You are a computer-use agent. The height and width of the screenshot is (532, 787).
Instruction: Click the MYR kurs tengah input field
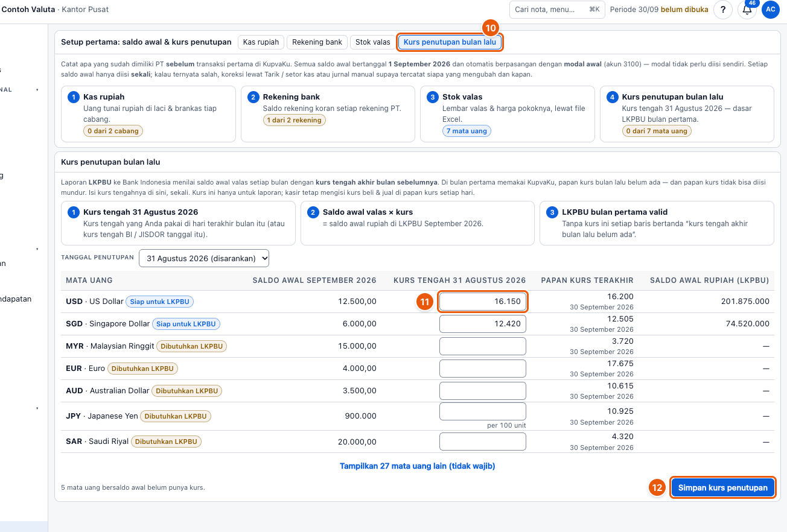(x=483, y=346)
